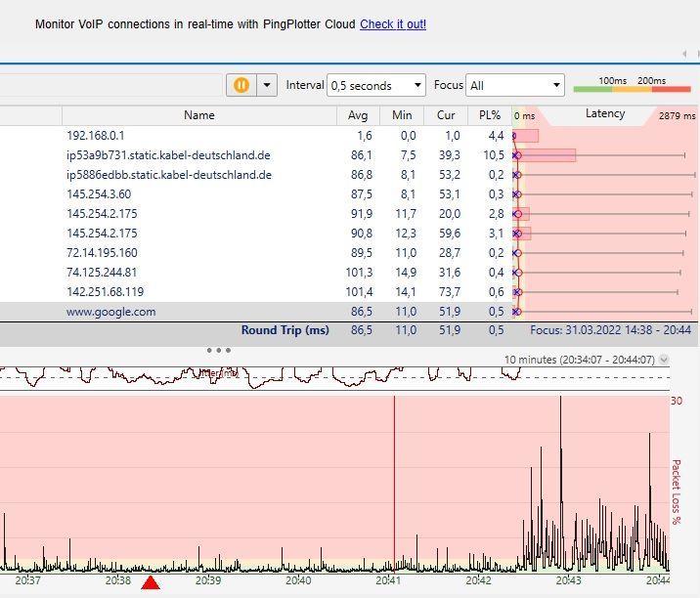Sort by the Name column header
The image size is (700, 598).
198,115
